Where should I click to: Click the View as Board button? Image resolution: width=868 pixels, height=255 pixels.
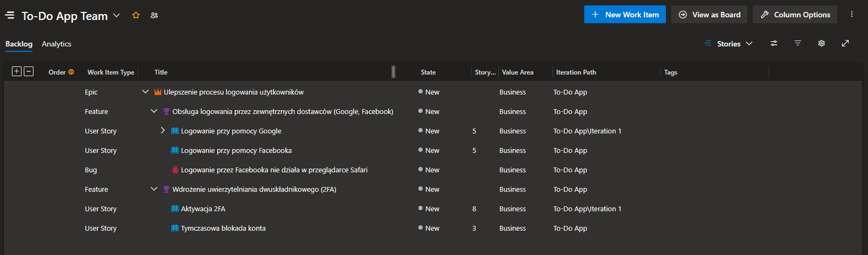[710, 15]
